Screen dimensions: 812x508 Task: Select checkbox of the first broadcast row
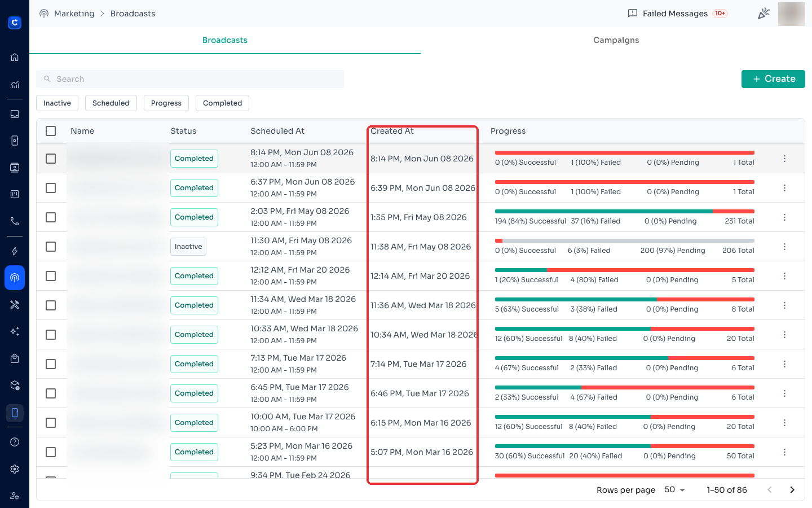pyautogui.click(x=51, y=159)
